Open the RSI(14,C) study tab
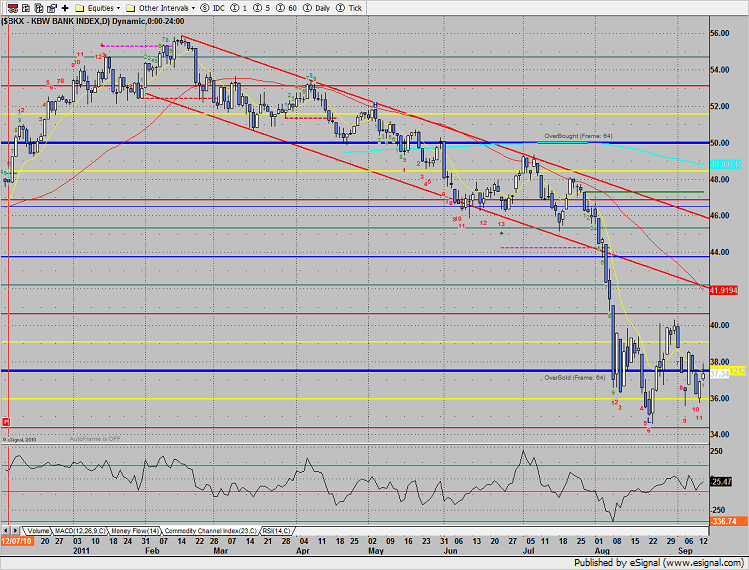Viewport: 749px width, 570px height. coord(277,531)
